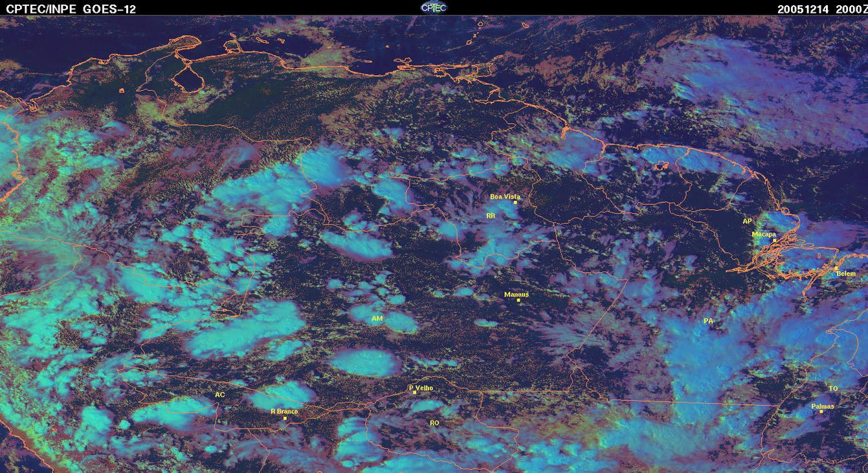Click the CPTEC logo at top center
Image resolution: width=868 pixels, height=473 pixels.
(434, 8)
